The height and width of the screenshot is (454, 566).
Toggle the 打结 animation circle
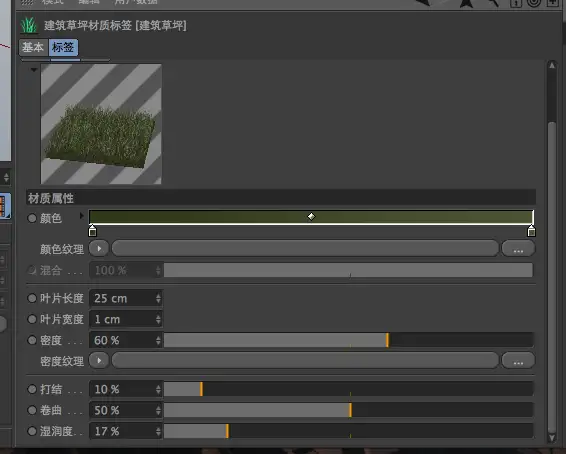pyautogui.click(x=32, y=389)
